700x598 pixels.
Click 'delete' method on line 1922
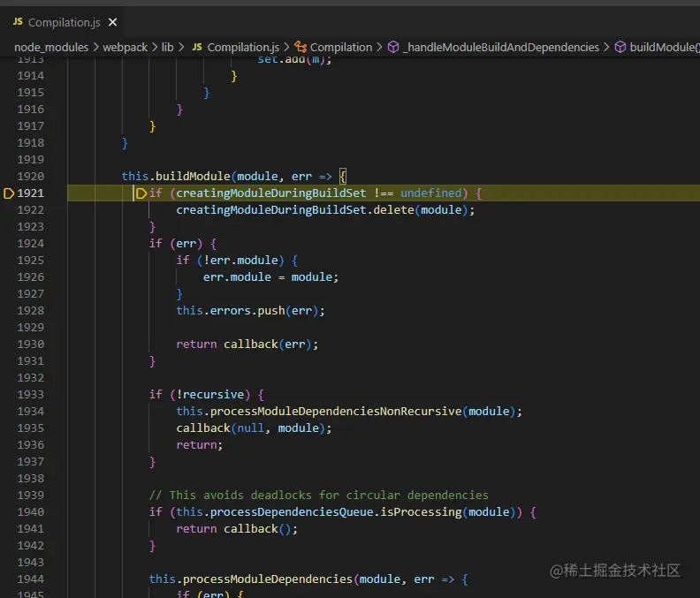[393, 209]
